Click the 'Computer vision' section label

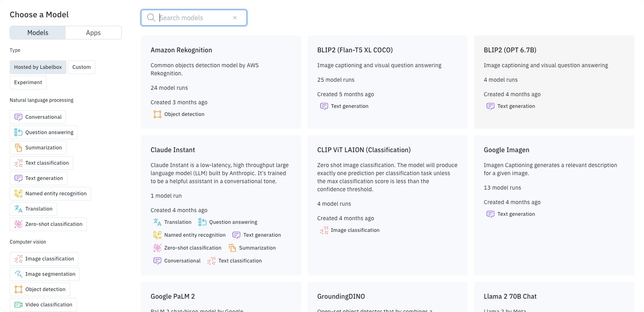click(x=28, y=242)
